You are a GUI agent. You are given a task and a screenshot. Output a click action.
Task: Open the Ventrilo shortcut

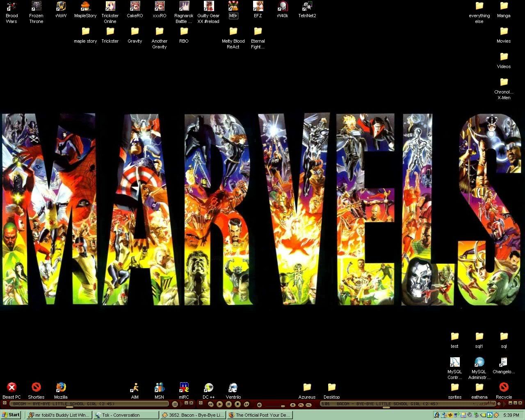pyautogui.click(x=233, y=391)
